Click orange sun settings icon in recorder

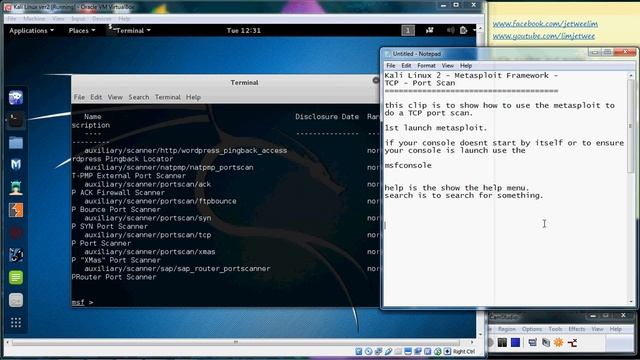coord(558,343)
